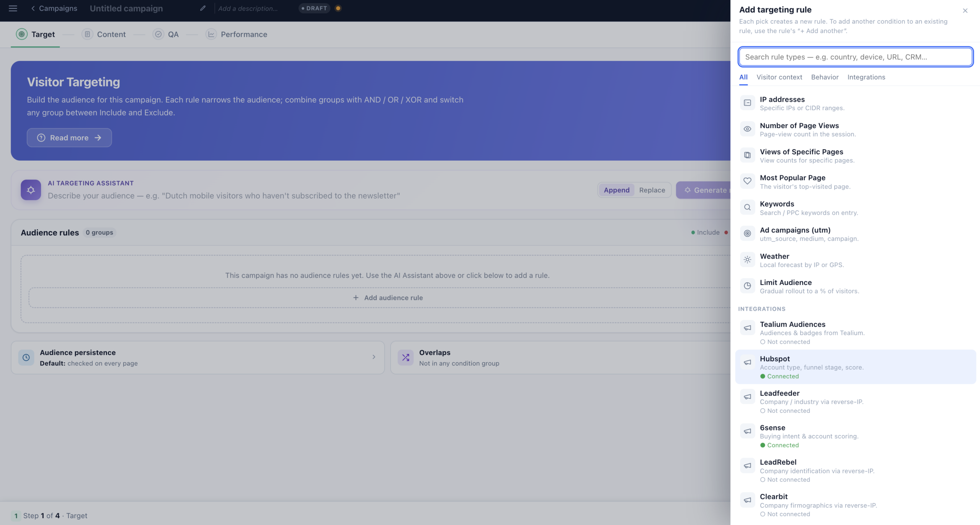The width and height of the screenshot is (980, 525).
Task: Select the All filter tab
Action: [743, 77]
